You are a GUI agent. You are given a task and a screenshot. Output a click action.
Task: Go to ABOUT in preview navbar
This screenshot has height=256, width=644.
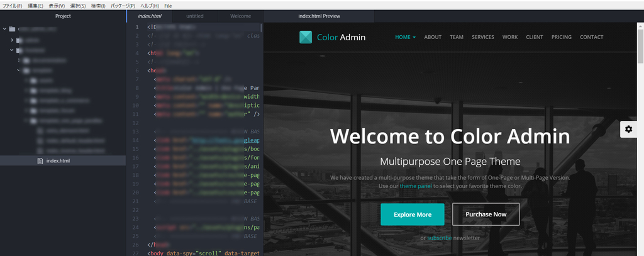coord(433,37)
